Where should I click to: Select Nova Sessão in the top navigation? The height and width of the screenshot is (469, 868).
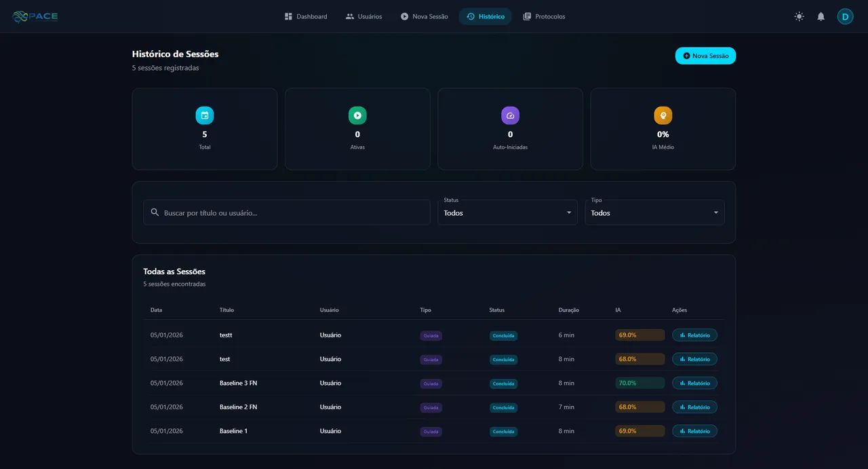coord(424,16)
